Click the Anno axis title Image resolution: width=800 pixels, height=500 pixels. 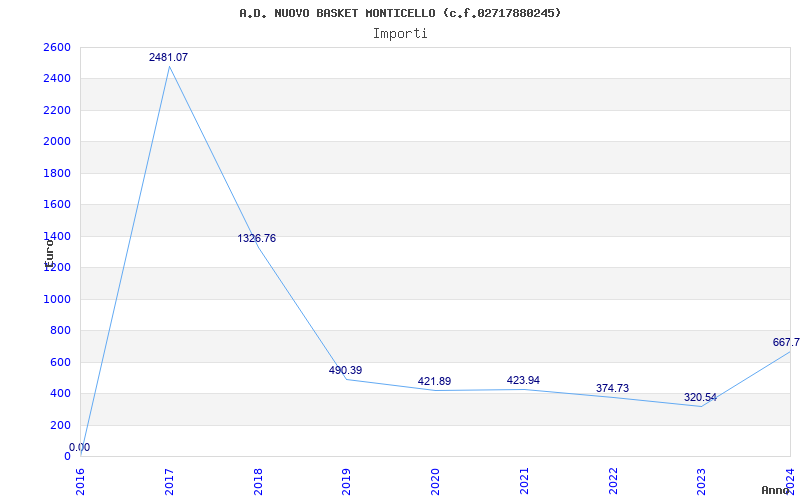pos(774,490)
